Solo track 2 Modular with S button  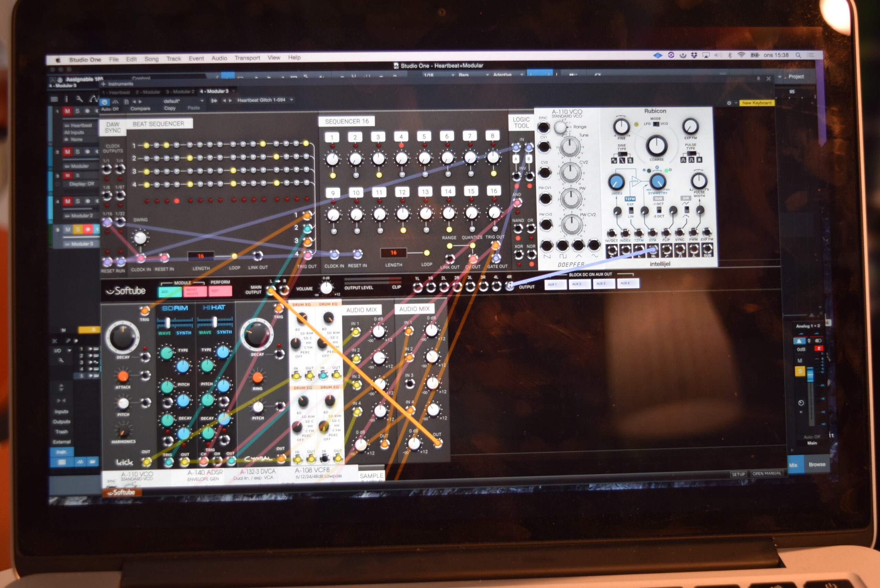pos(77,152)
